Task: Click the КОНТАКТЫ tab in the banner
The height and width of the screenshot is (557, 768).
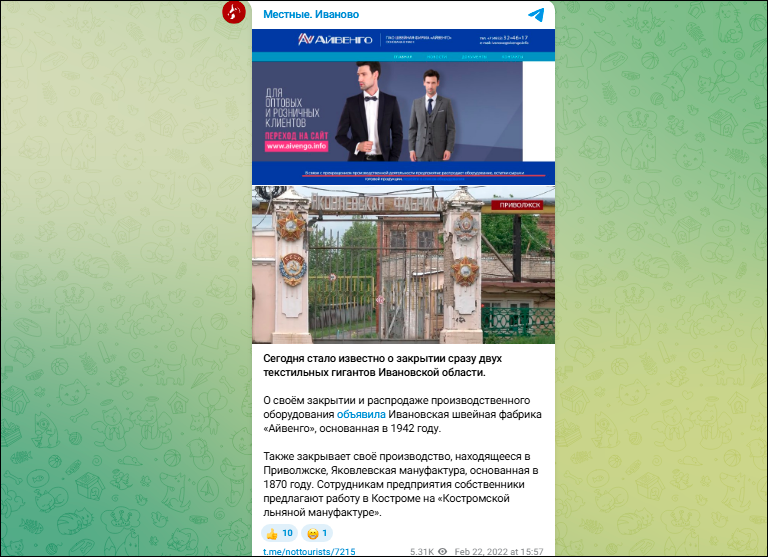Action: click(x=511, y=58)
